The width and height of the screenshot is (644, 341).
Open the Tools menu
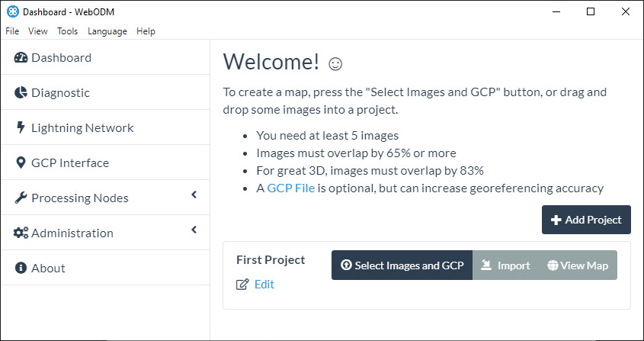[67, 31]
